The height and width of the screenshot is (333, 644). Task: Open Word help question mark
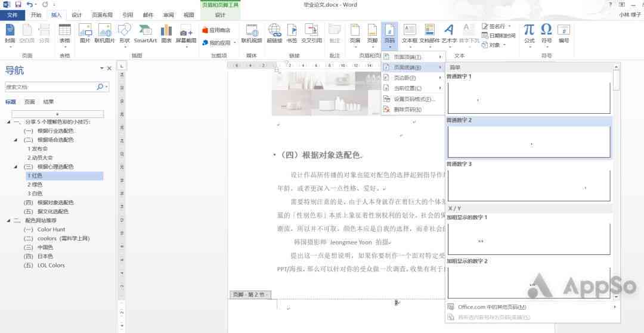tap(611, 5)
